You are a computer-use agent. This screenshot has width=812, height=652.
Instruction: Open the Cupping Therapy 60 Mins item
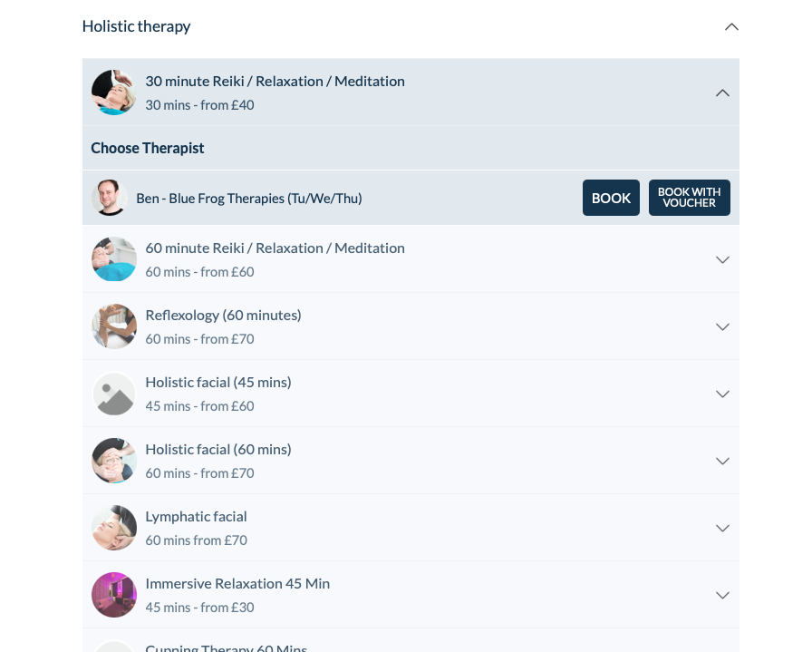(411, 643)
